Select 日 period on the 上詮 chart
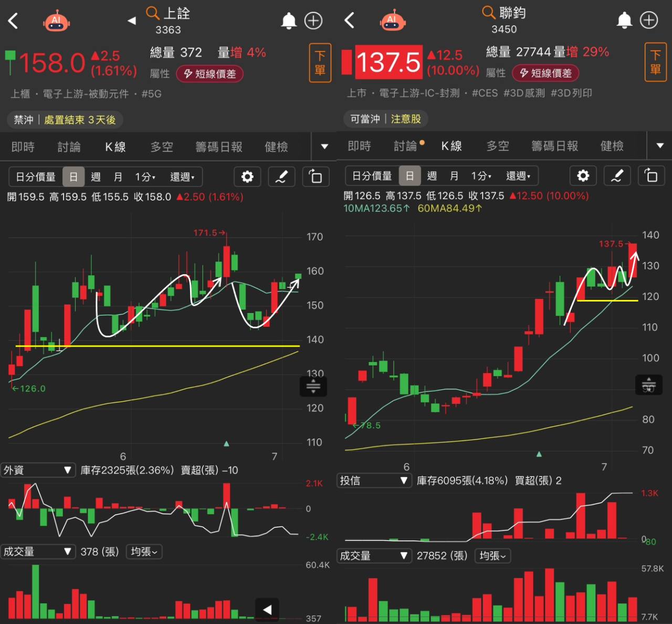The image size is (672, 624). [73, 177]
